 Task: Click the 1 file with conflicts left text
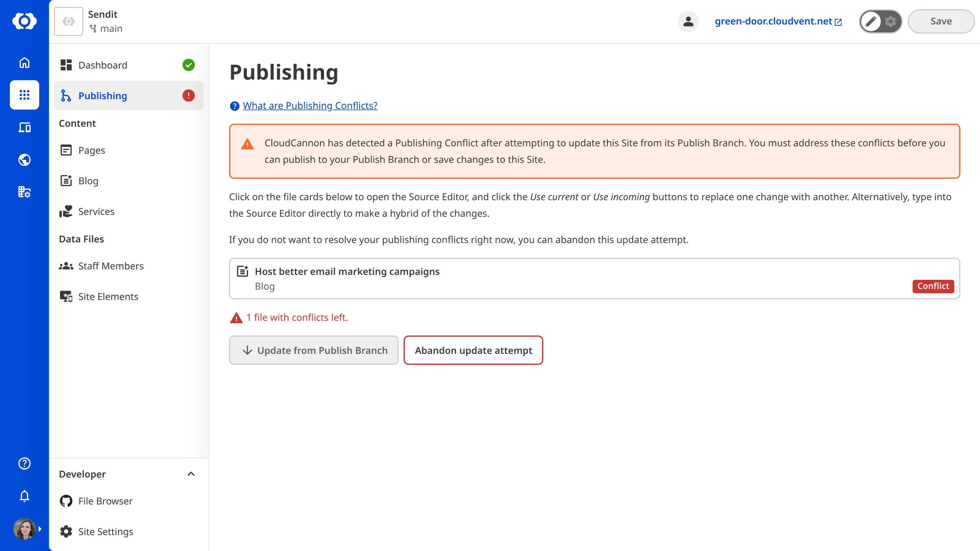[x=297, y=317]
